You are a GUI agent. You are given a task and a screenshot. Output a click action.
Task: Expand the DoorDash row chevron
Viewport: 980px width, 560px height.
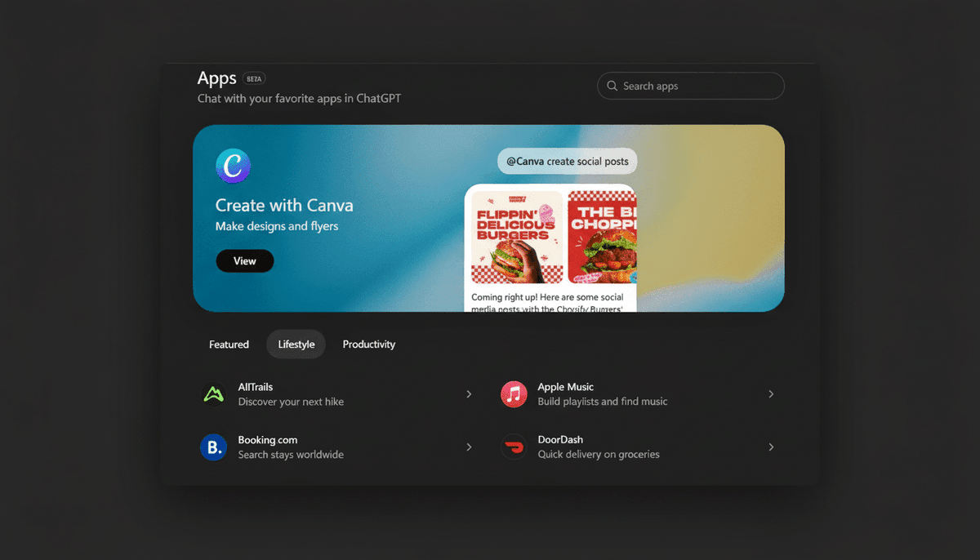[x=771, y=447]
